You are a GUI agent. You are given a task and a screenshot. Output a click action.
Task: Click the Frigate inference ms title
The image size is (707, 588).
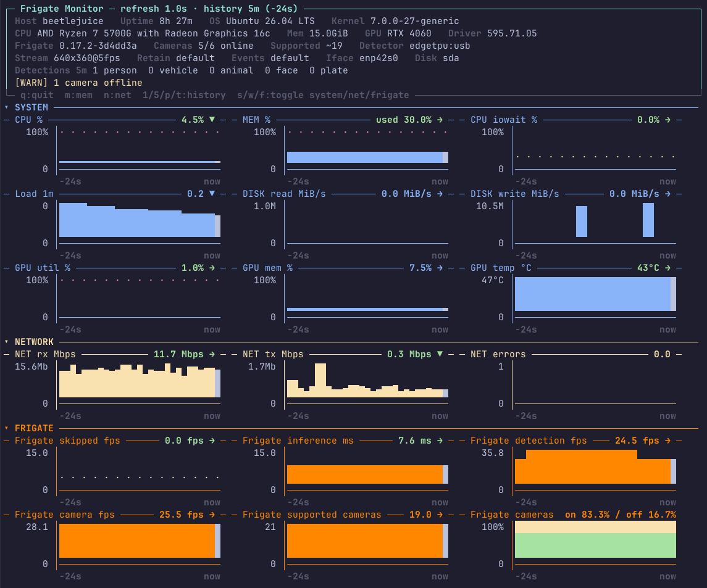tap(298, 441)
